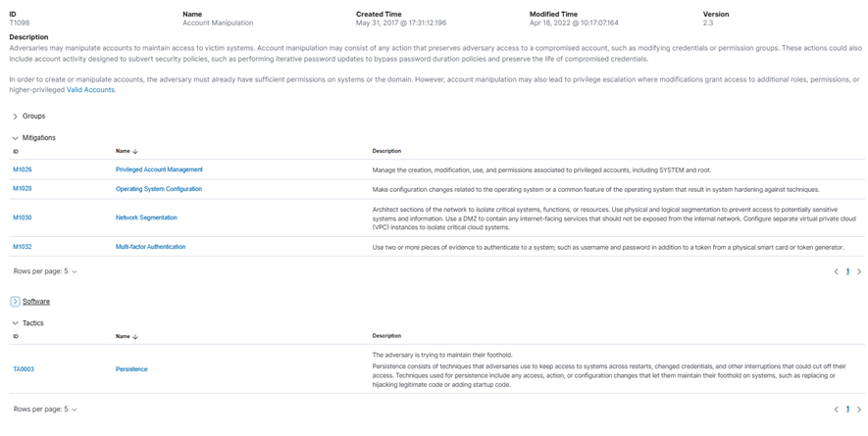Expand the Groups section
The image size is (868, 436).
coord(16,117)
